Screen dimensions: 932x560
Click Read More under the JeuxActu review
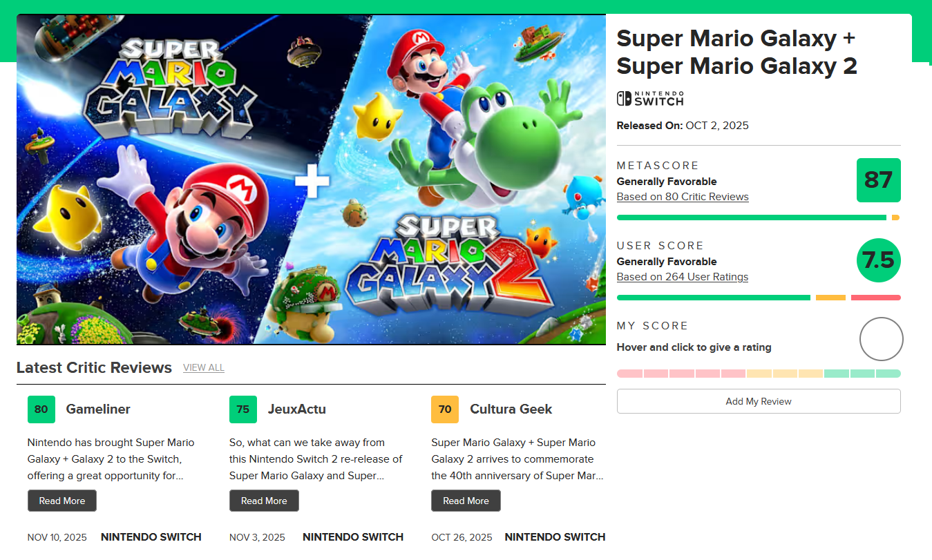click(264, 501)
